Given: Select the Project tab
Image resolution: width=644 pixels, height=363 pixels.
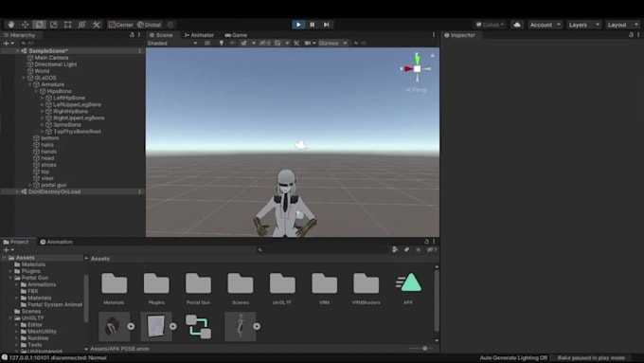Looking at the screenshot, I should (x=16, y=242).
